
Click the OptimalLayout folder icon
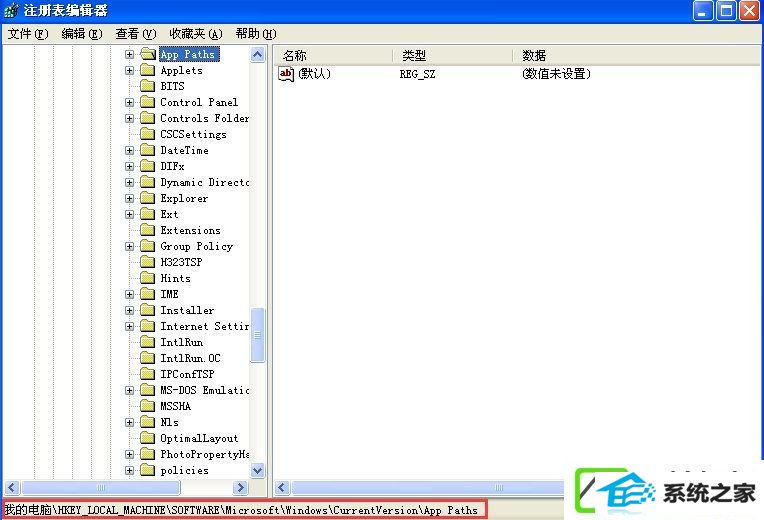pos(148,439)
